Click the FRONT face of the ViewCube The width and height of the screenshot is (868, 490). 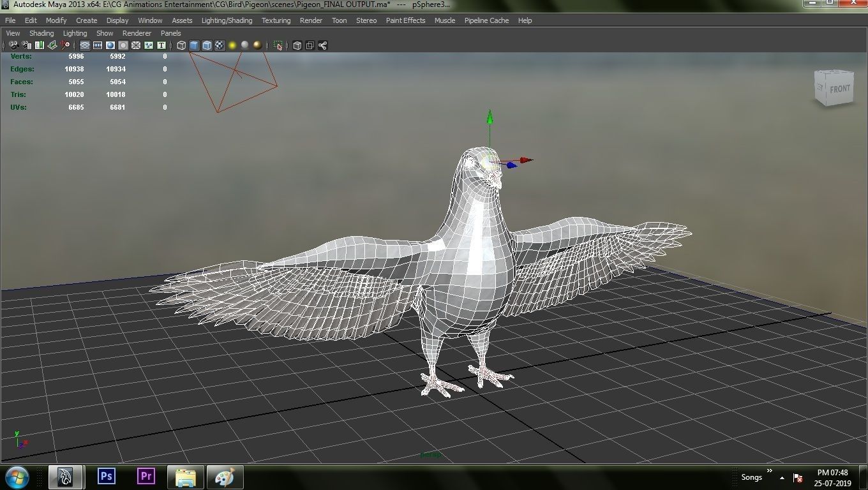[840, 89]
